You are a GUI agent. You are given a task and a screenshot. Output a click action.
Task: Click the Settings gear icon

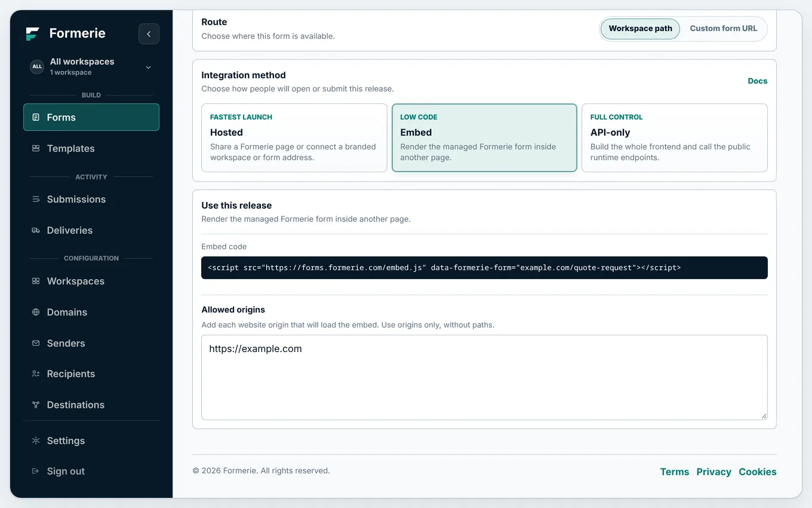click(x=36, y=440)
